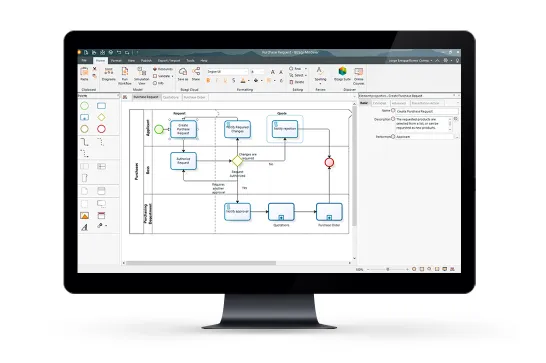The image size is (546, 363).
Task: Select the Data Object shape in palette
Action: pyautogui.click(x=84, y=191)
